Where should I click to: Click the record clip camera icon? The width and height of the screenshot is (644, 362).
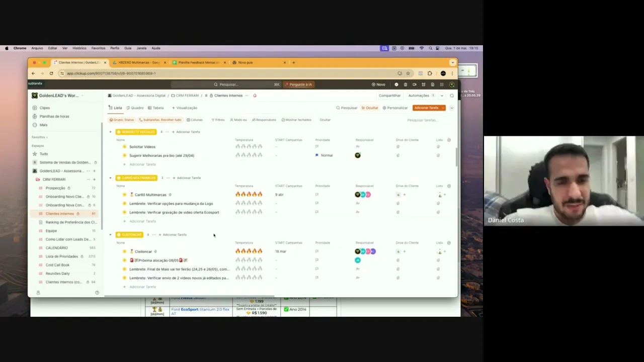414,84
